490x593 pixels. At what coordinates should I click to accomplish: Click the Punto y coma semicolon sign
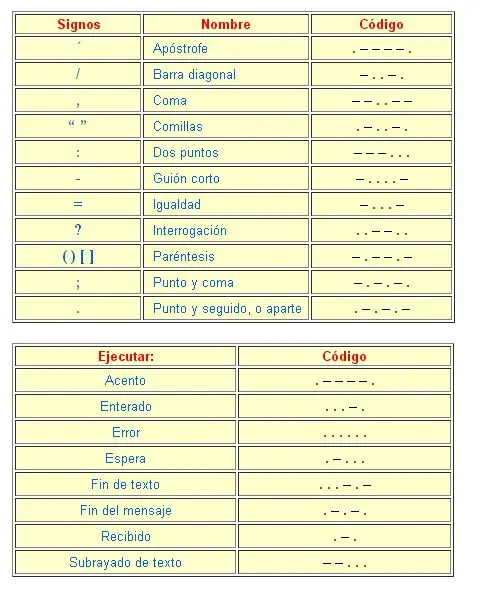78,283
